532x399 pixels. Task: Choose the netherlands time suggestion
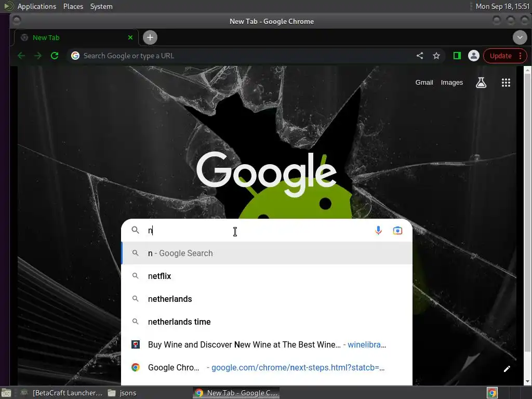(x=267, y=322)
